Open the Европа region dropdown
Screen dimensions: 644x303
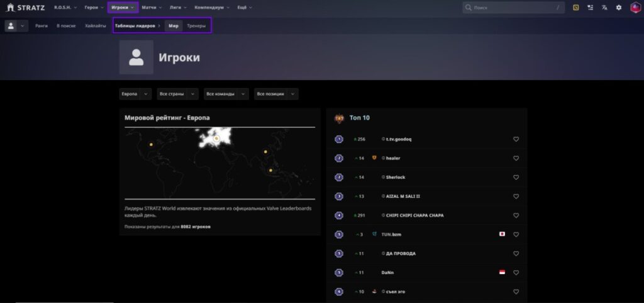(x=136, y=94)
